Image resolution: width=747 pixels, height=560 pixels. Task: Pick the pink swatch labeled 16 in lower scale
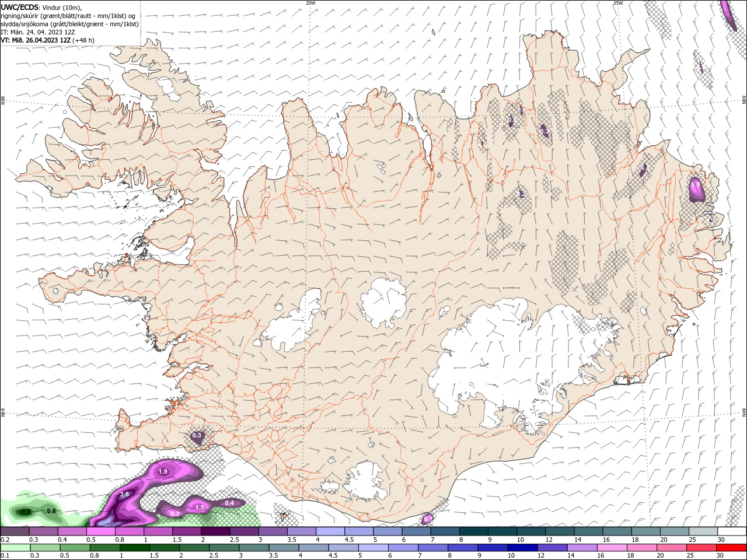(x=611, y=548)
